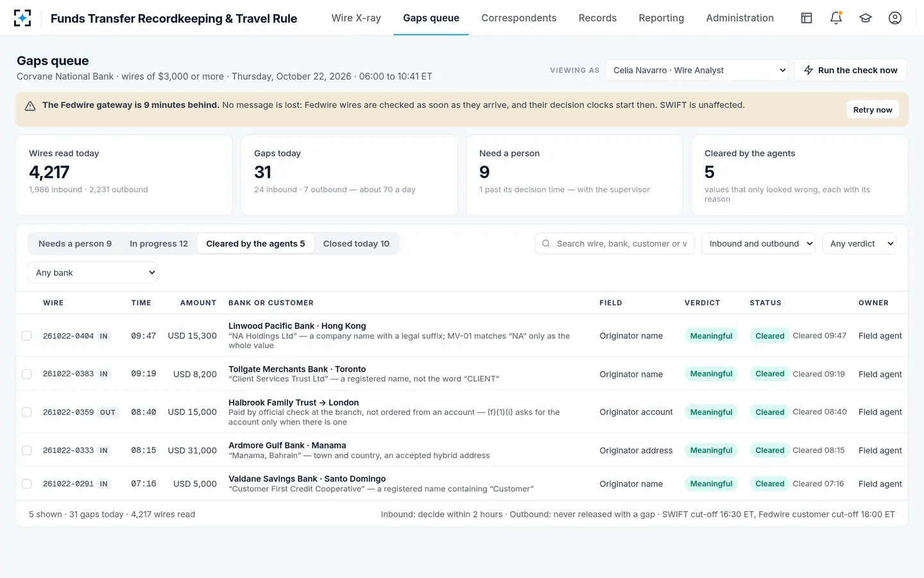The height and width of the screenshot is (578, 924).
Task: Show the Needs a person 9 list
Action: (x=75, y=243)
